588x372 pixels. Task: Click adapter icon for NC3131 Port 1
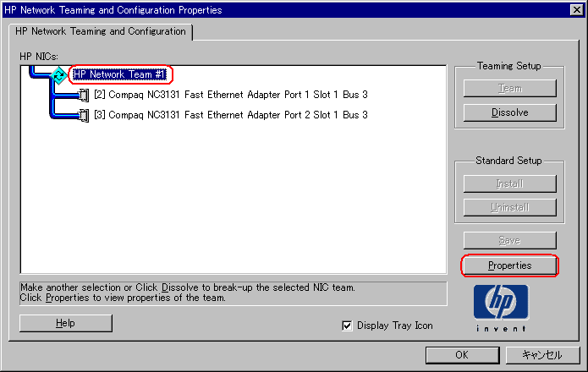click(84, 96)
